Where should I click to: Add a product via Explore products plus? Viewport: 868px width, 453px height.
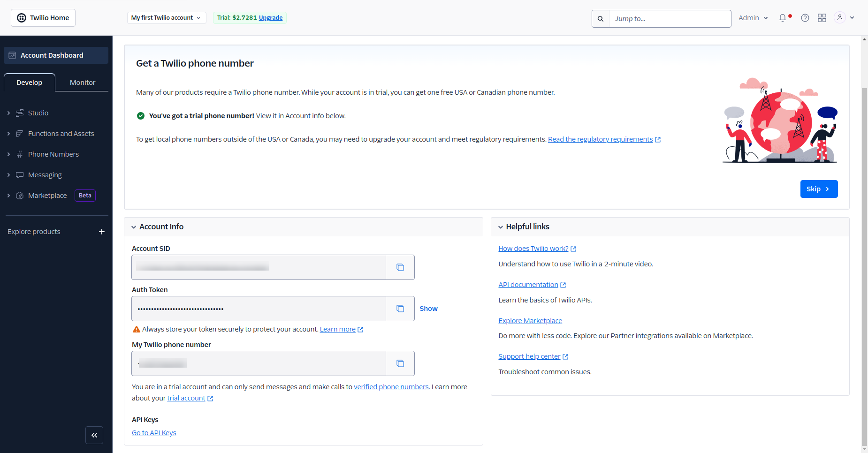(x=102, y=232)
